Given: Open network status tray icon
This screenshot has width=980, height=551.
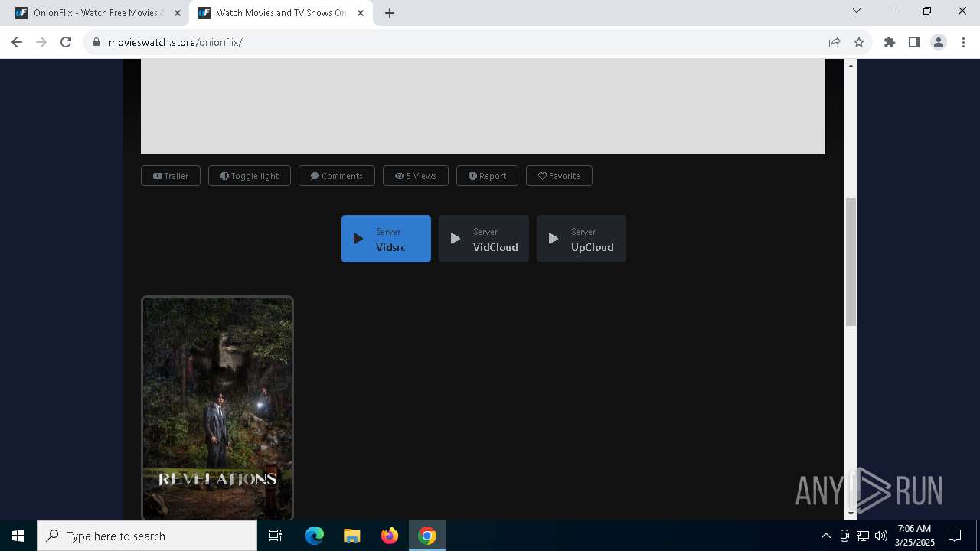Looking at the screenshot, I should click(x=863, y=536).
